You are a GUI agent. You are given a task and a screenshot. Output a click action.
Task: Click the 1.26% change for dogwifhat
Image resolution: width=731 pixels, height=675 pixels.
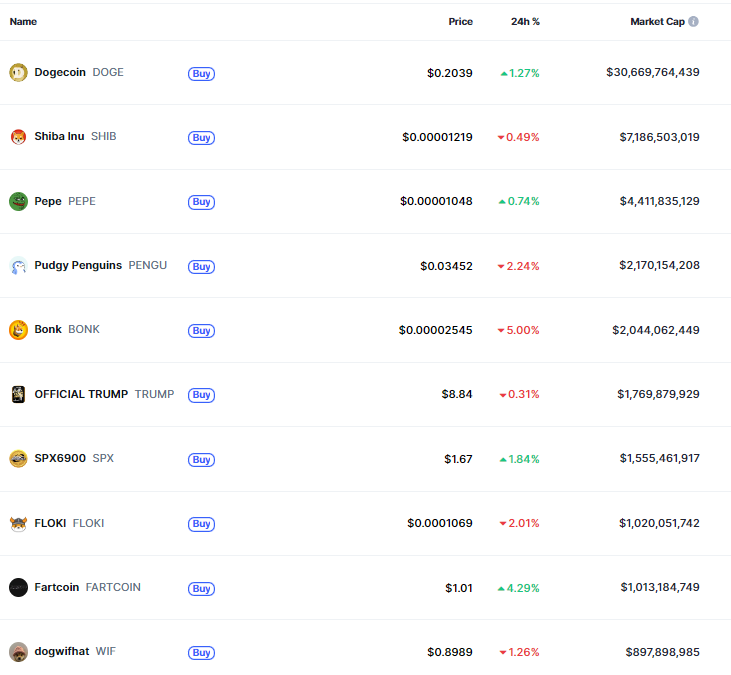coord(519,652)
